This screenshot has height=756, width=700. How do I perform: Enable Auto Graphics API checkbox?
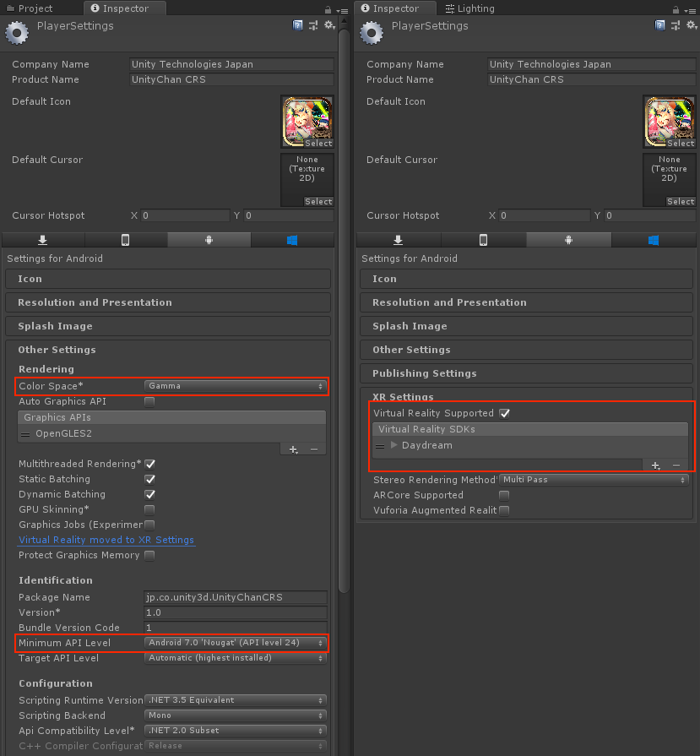[149, 402]
